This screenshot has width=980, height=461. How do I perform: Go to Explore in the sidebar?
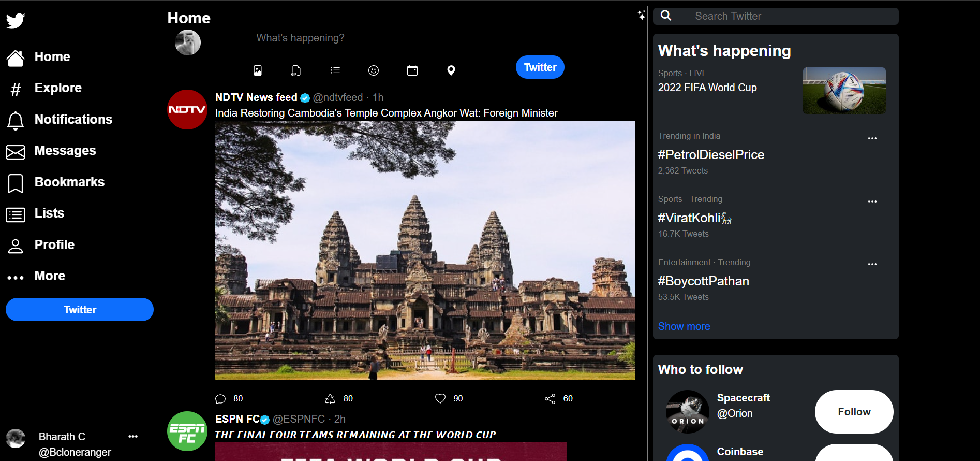tap(58, 88)
